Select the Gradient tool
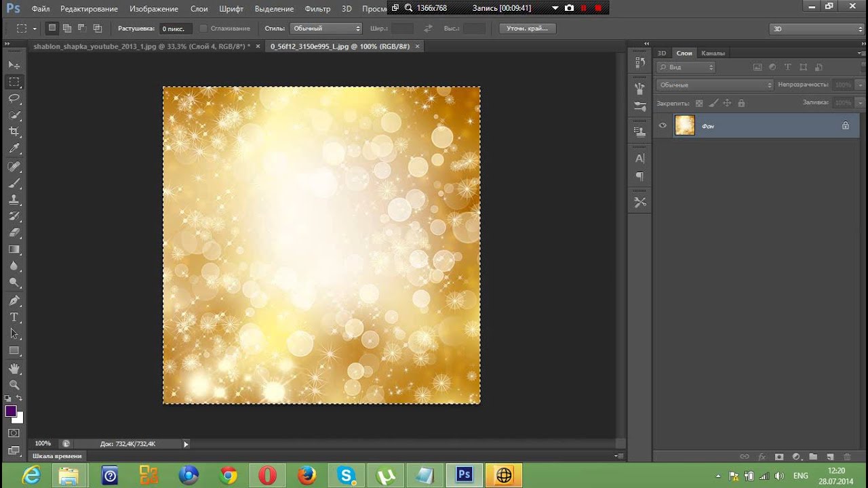This screenshot has height=488, width=868. pos(14,250)
